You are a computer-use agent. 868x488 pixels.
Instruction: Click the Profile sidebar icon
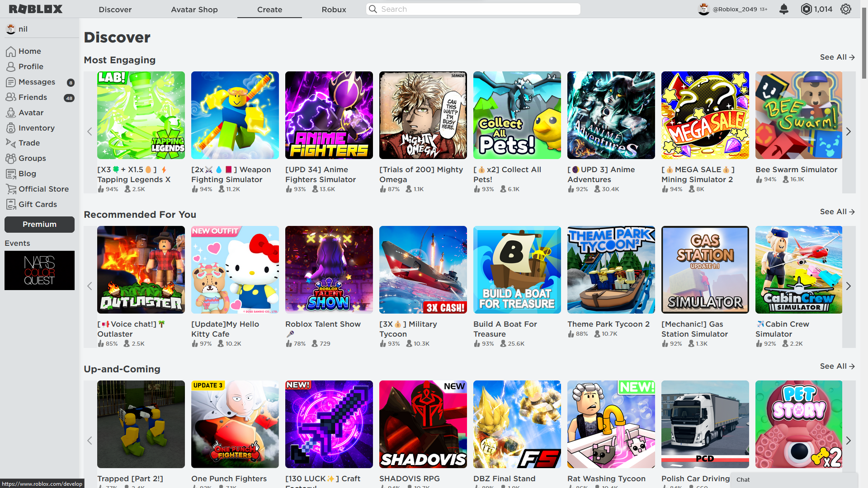[11, 67]
